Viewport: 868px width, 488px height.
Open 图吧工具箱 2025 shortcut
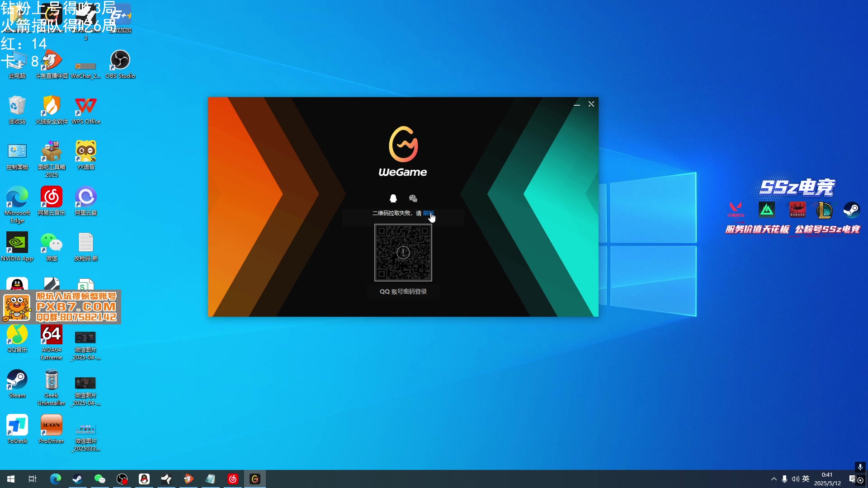pos(52,159)
